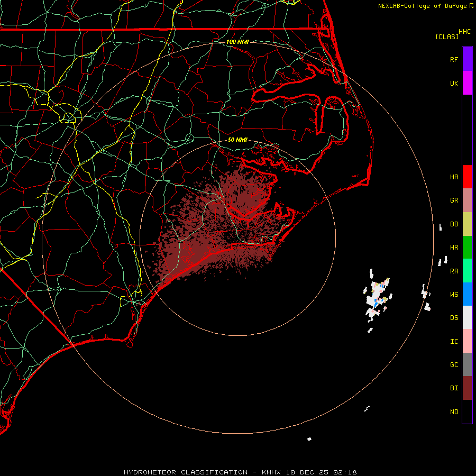Click the 50 NMI range ring label
Viewport: 476px width, 476px height.
[x=237, y=140]
